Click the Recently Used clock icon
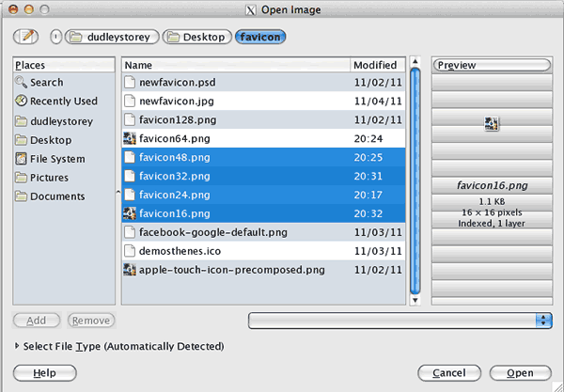 click(21, 101)
